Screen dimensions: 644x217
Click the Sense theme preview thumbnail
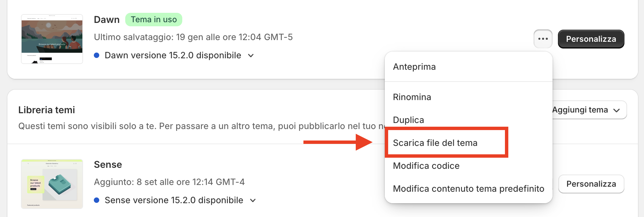coord(52,184)
